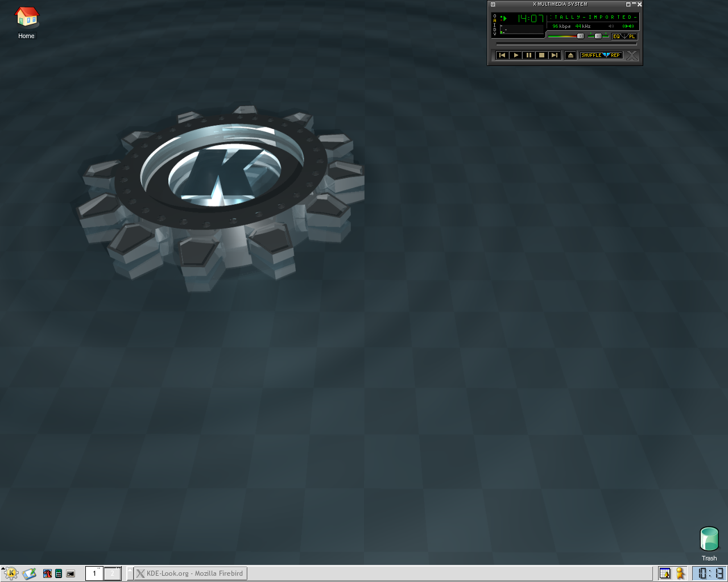
Task: Toggle the EQ equalizer window
Action: coord(617,36)
